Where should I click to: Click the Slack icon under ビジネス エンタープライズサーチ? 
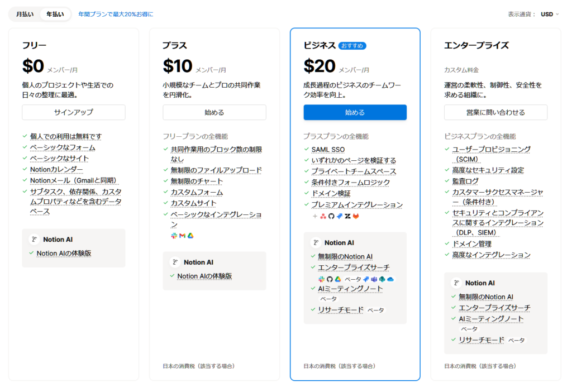click(321, 279)
